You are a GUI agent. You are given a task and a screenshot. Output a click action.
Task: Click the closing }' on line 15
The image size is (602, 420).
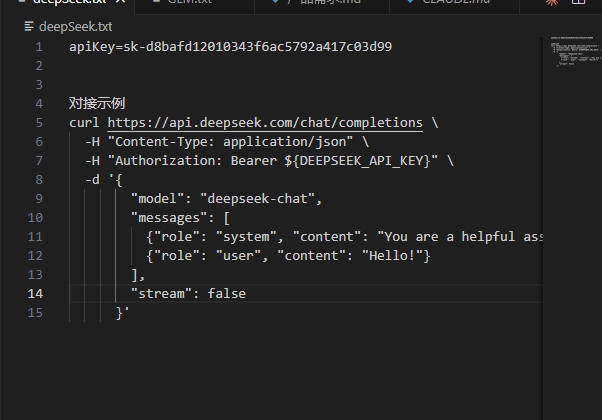point(123,313)
